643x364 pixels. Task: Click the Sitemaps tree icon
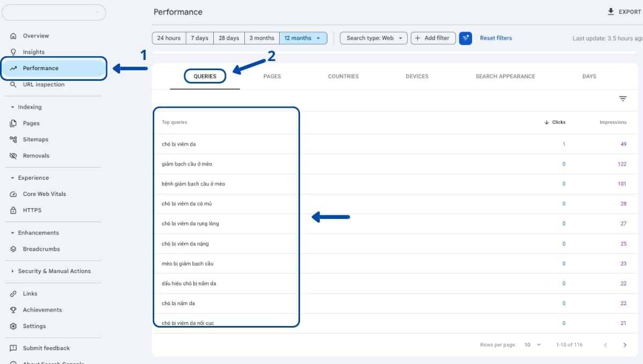click(x=13, y=139)
